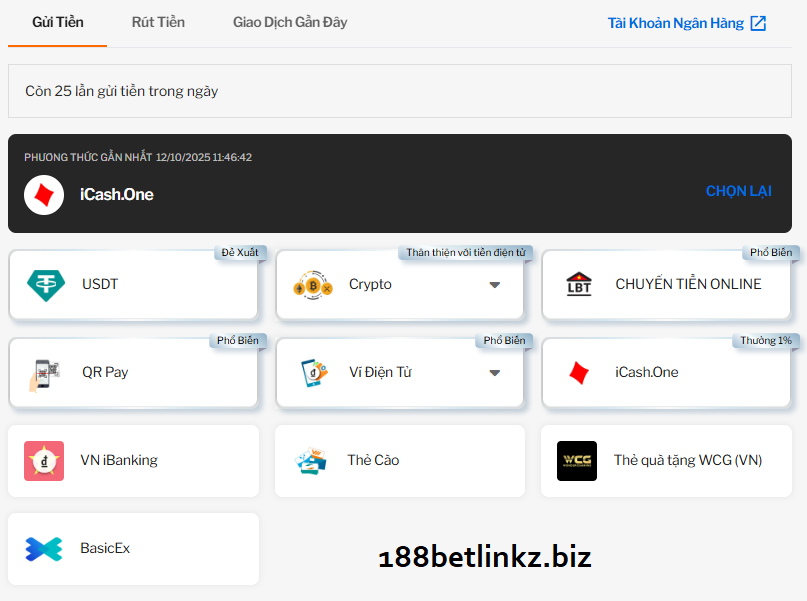Click the iCash.One diamond icon in grid
The width and height of the screenshot is (807, 601).
coord(578,373)
